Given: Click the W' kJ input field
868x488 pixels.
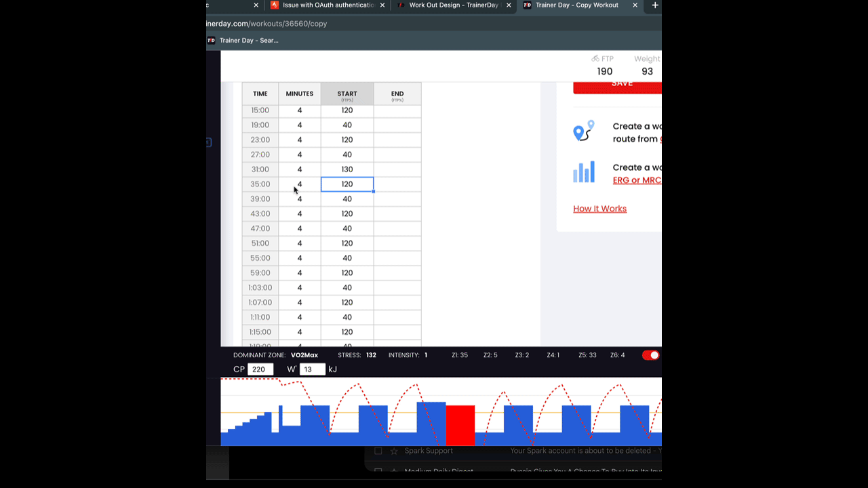Looking at the screenshot, I should click(x=312, y=369).
